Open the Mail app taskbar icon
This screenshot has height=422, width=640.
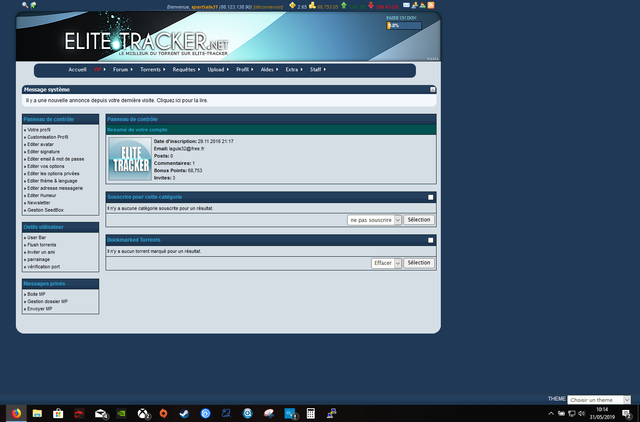pyautogui.click(x=101, y=413)
